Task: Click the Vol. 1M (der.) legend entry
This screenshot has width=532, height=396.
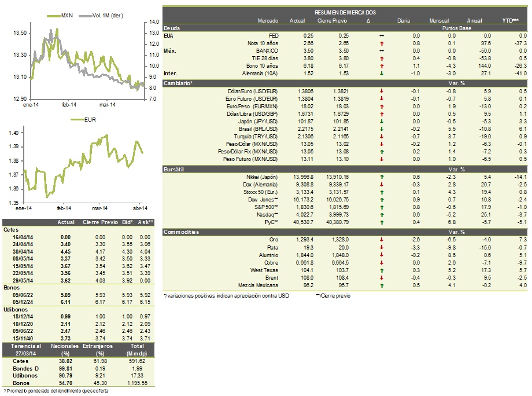Action: point(101,16)
